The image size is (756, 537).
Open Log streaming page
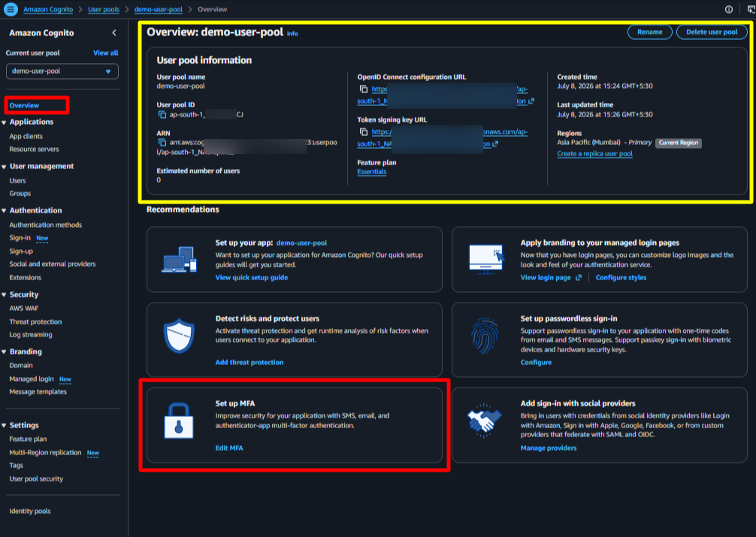31,334
